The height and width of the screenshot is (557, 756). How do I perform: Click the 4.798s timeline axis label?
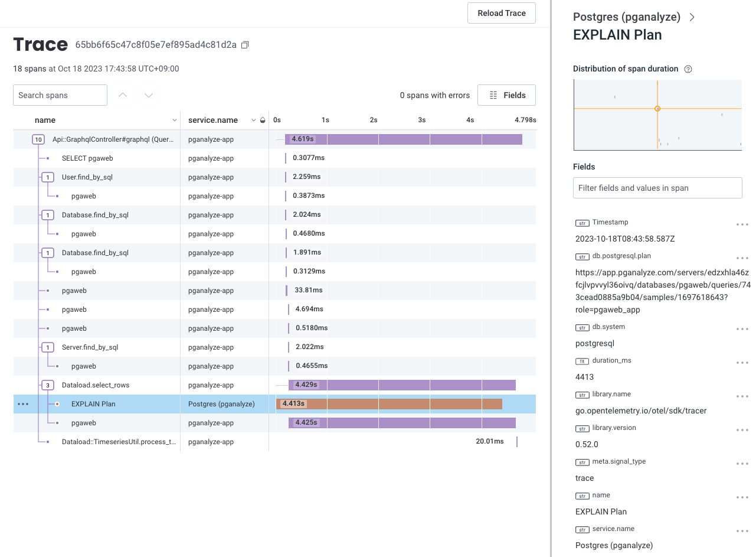(x=525, y=120)
